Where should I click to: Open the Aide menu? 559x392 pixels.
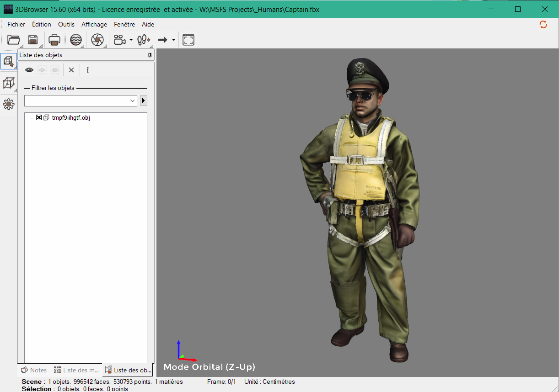click(148, 24)
